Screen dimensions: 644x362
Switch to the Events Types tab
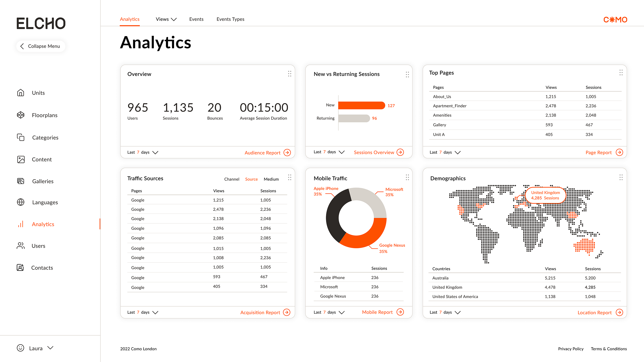point(230,19)
